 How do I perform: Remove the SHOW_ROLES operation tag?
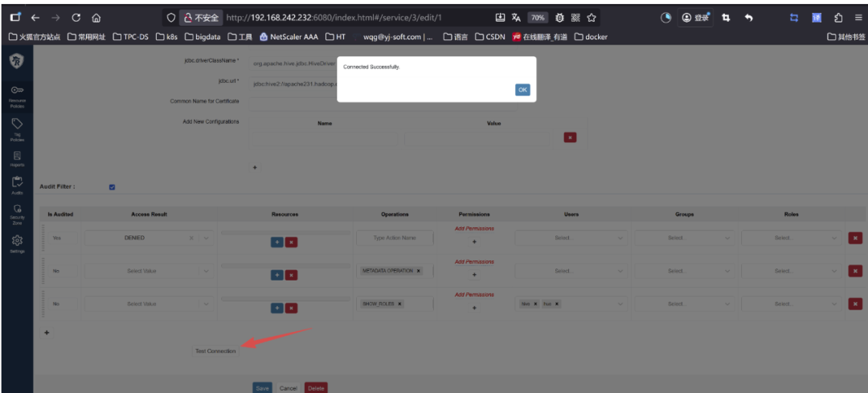click(399, 304)
